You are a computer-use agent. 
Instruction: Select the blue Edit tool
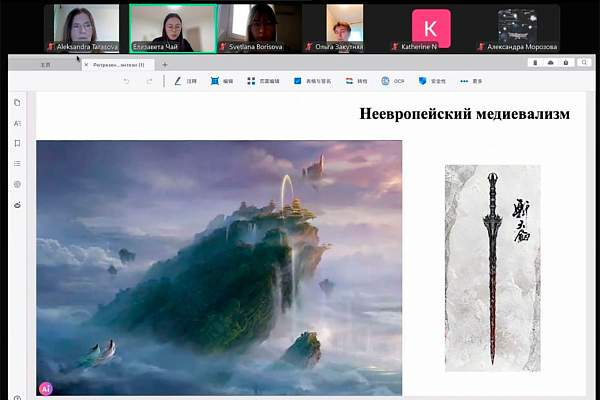pos(222,81)
